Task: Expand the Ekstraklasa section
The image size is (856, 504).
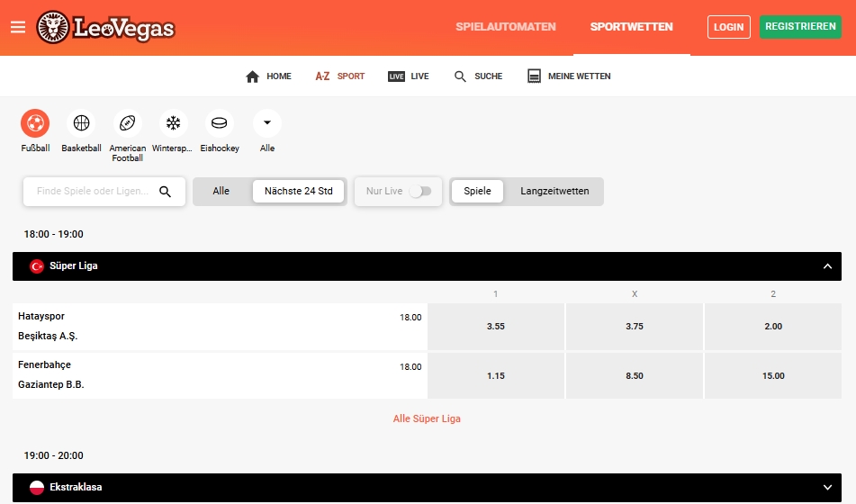Action: (x=827, y=488)
